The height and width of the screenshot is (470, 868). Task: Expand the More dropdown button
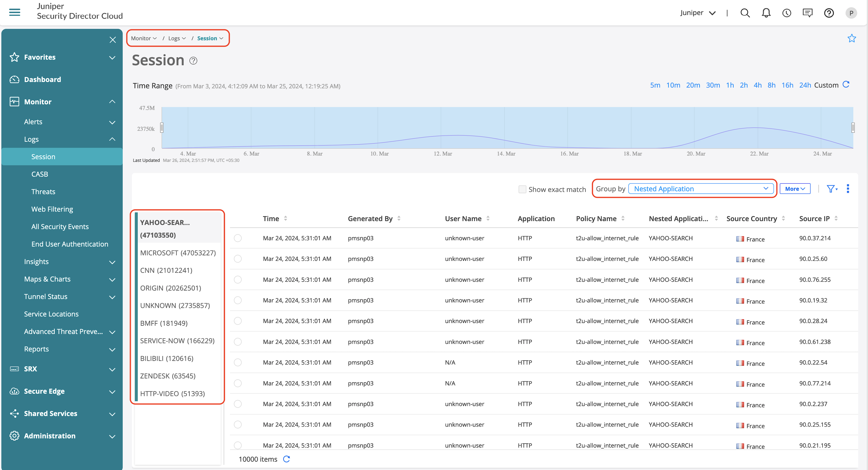click(794, 189)
